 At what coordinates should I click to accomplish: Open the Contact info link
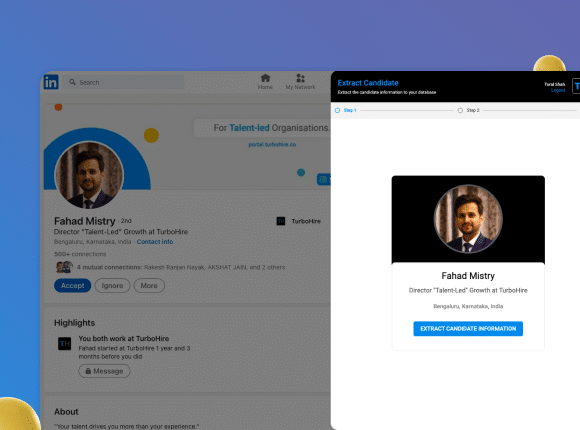(x=155, y=242)
